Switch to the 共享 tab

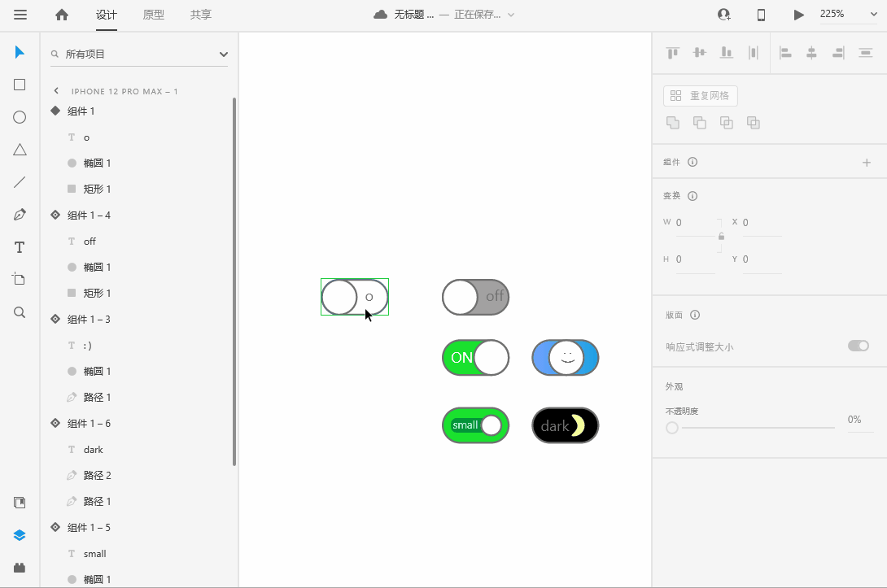click(x=200, y=15)
